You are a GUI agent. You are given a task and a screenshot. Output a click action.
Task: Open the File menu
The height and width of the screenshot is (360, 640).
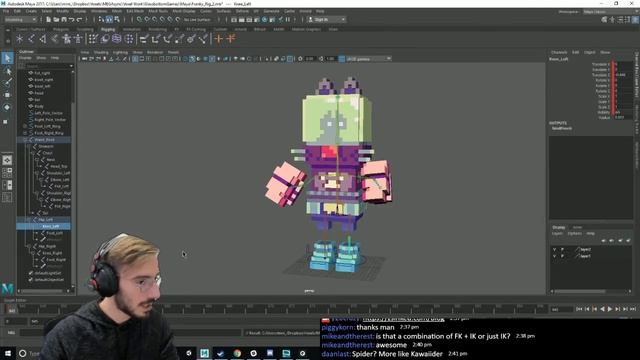click(6, 11)
